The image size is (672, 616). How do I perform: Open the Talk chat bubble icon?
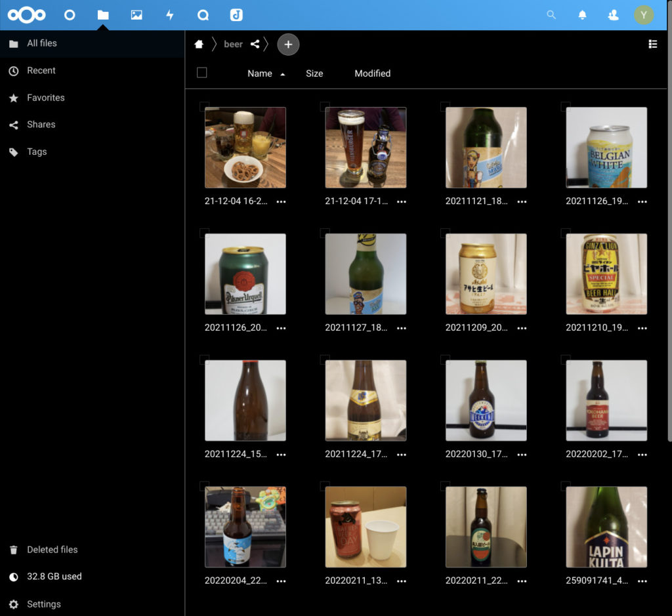click(x=203, y=15)
